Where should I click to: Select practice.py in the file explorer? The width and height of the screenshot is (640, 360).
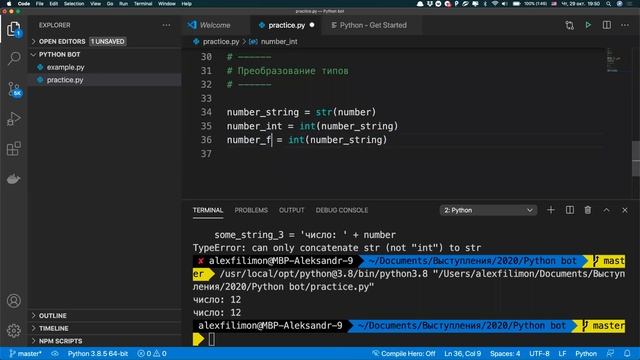click(x=65, y=80)
